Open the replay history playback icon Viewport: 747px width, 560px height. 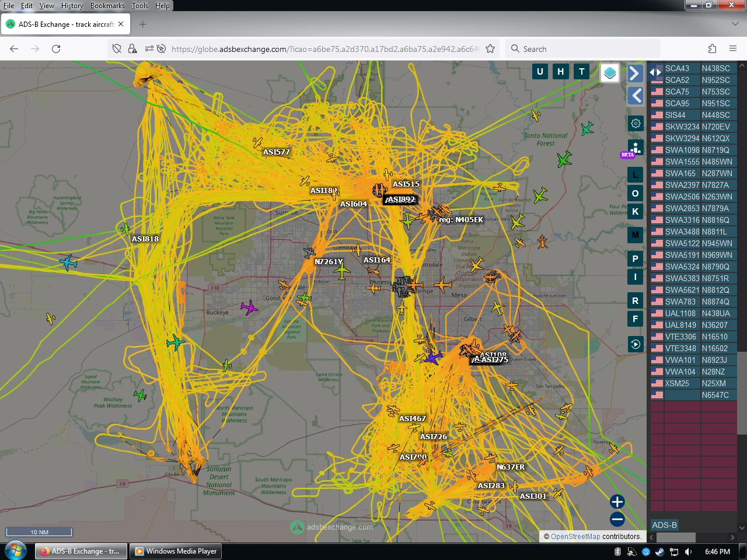coord(636,344)
